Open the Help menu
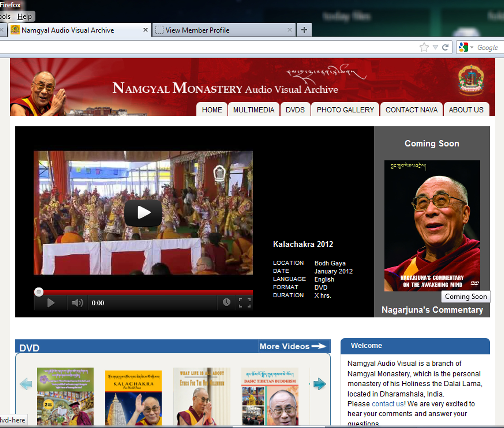504x428 pixels. pos(24,16)
